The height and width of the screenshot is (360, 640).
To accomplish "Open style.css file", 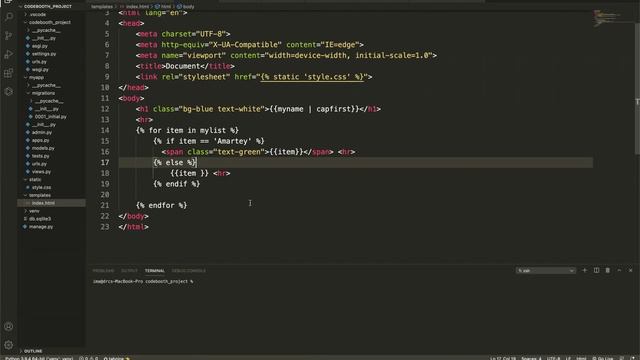I will click(x=41, y=187).
